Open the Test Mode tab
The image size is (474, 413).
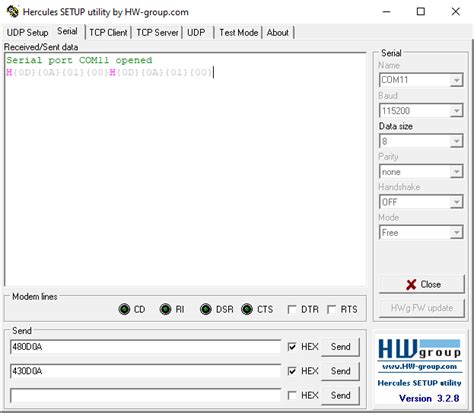click(x=239, y=33)
